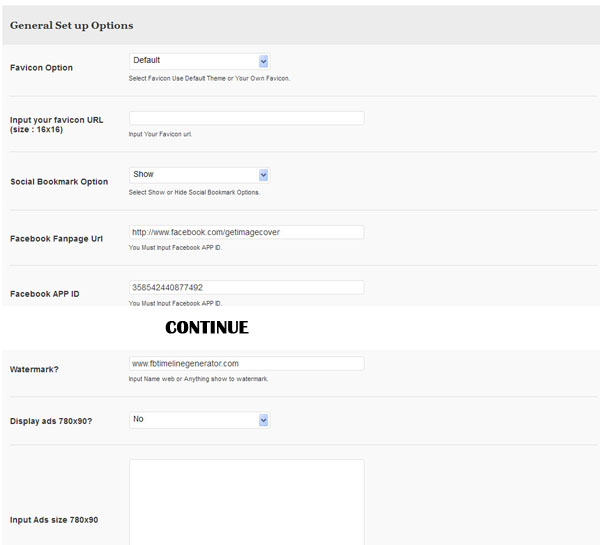Click the Input Ads size 780x90 label
This screenshot has width=600, height=545.
(x=54, y=520)
